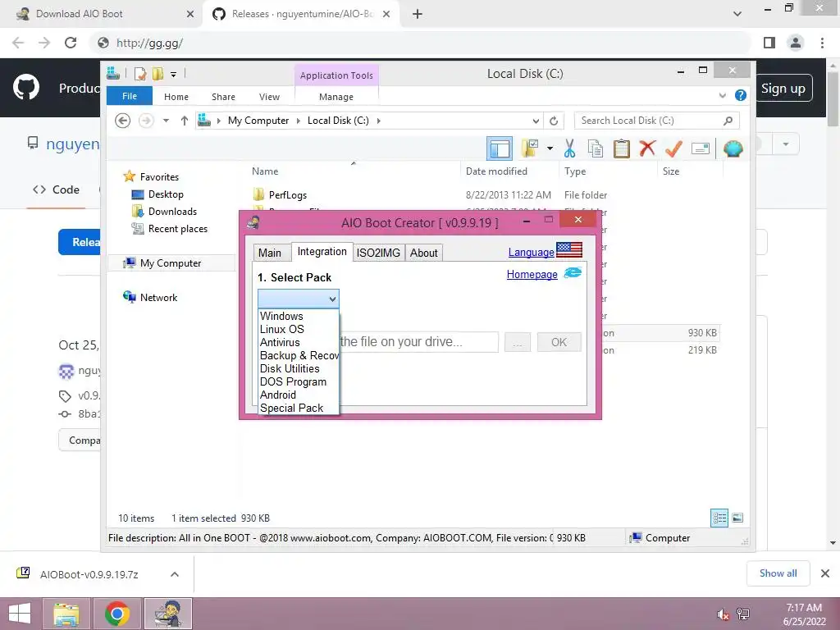
Task: Select Downloads in the navigation pane
Action: click(172, 211)
